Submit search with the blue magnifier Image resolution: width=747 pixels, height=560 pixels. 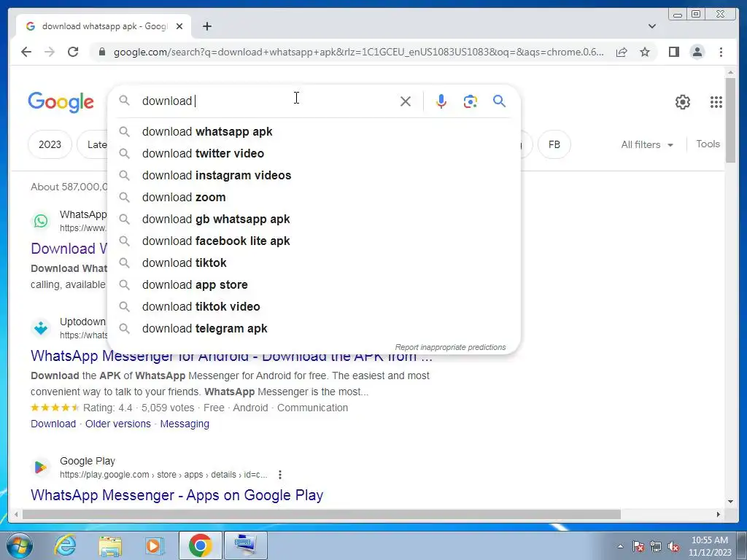(x=499, y=101)
